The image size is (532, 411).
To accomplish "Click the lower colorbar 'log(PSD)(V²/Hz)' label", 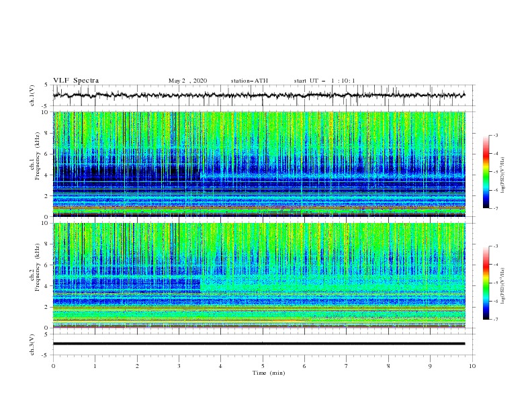I will click(503, 286).
